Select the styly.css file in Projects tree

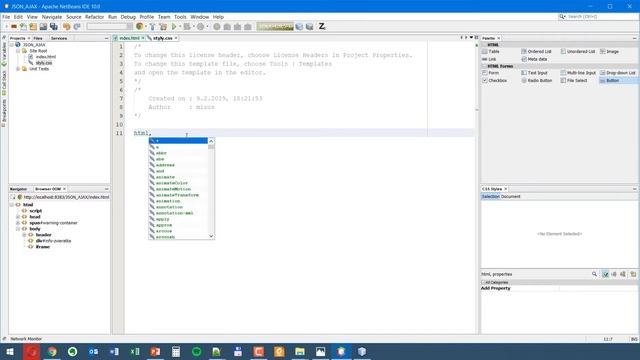[44, 63]
